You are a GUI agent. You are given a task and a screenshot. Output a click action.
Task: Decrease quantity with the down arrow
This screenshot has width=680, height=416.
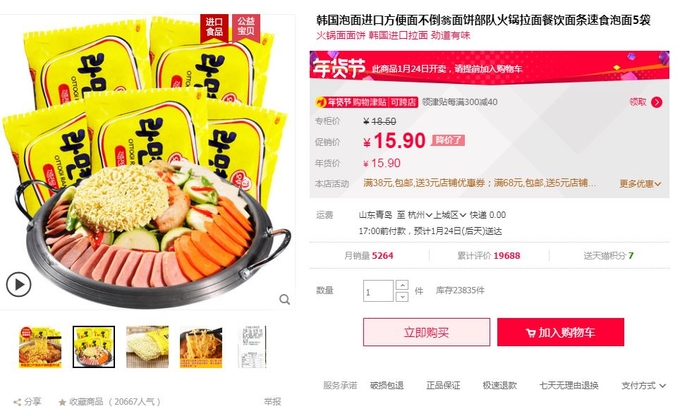402,296
